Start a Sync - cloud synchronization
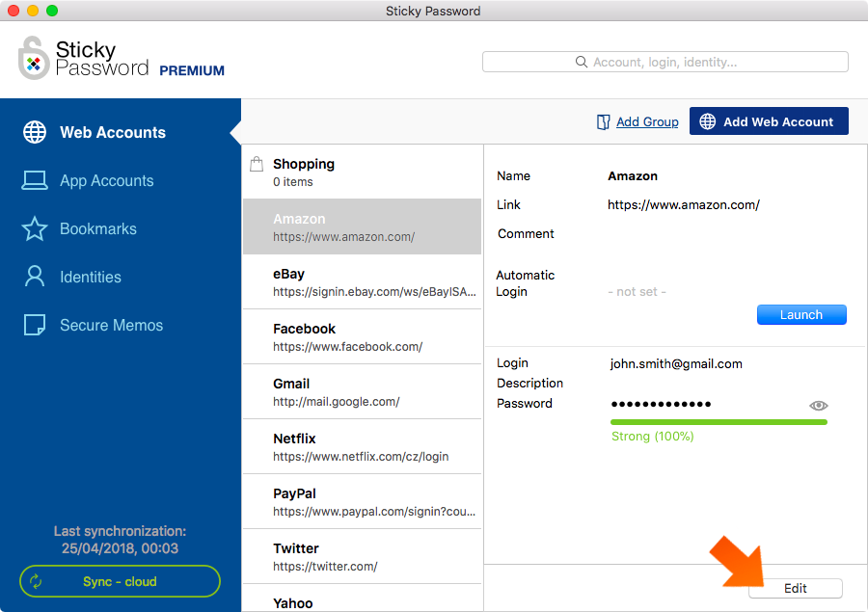Screen dimensions: 868x612 121,581
